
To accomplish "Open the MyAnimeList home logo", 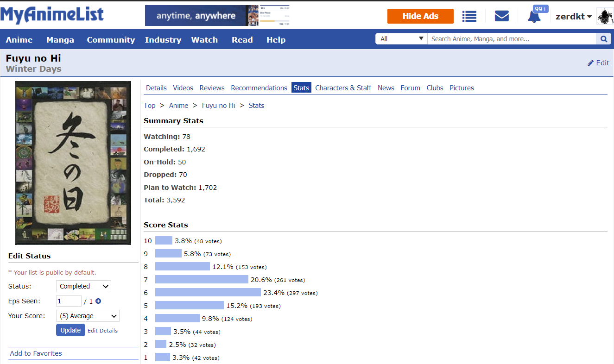I will 52,15.
